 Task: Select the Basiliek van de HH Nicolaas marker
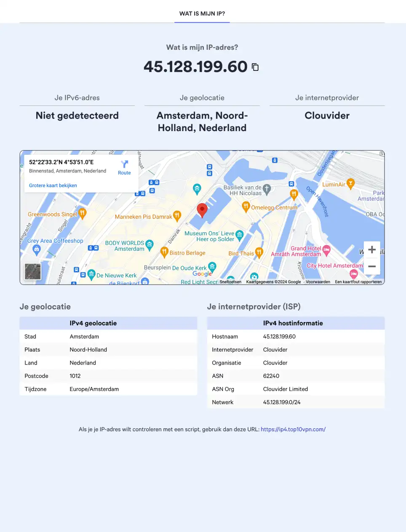(267, 188)
